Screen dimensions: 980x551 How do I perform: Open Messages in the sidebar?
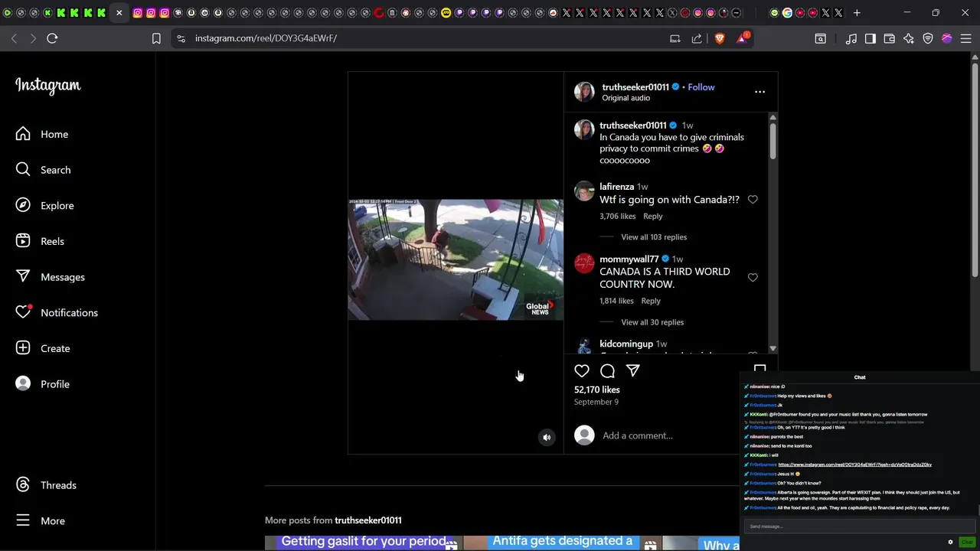click(51, 277)
